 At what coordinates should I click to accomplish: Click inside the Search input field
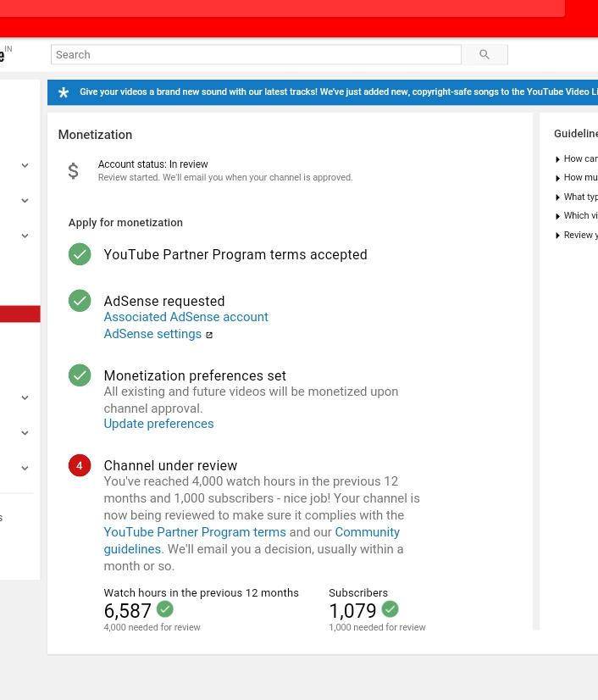[256, 54]
